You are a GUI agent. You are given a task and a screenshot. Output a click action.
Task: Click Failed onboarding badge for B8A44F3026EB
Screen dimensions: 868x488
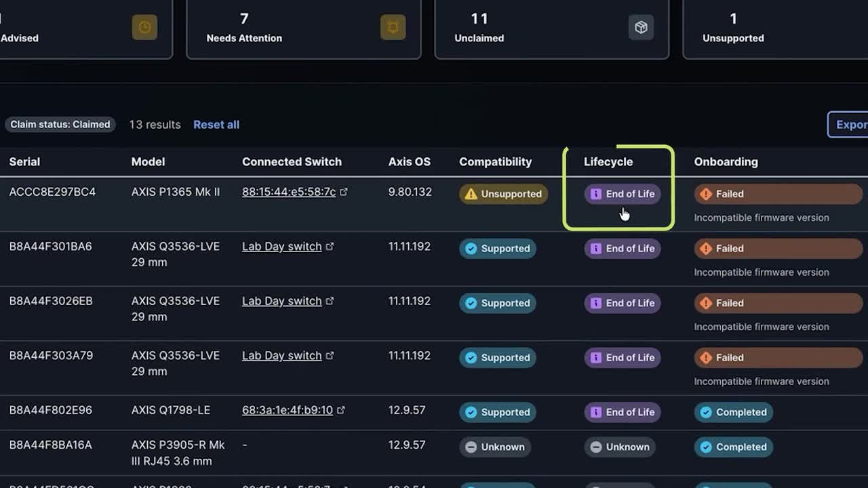pos(778,303)
